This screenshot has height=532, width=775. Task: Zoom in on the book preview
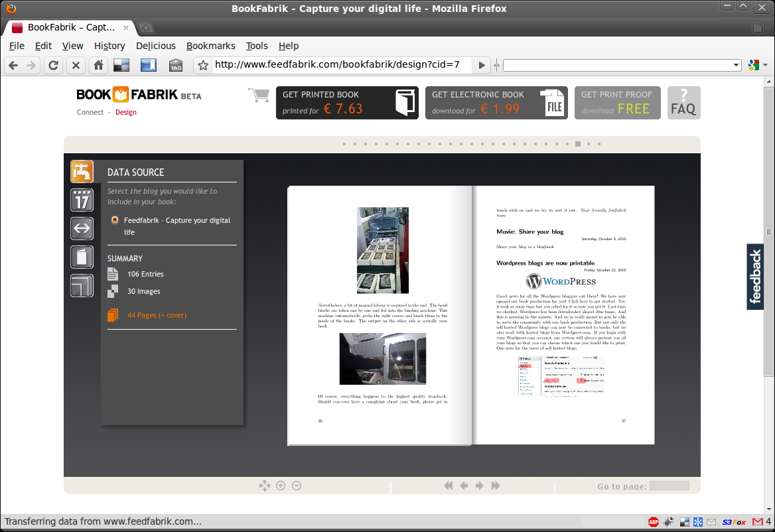pos(281,486)
